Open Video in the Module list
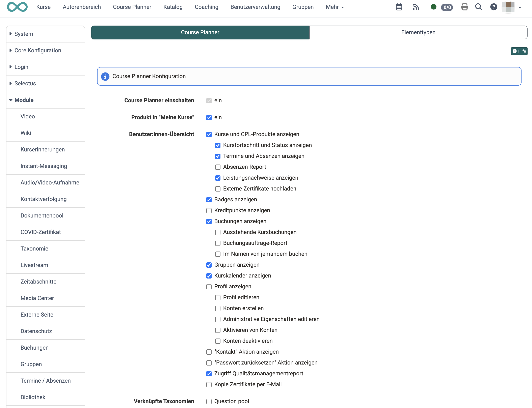The height and width of the screenshot is (408, 532). pos(46,117)
